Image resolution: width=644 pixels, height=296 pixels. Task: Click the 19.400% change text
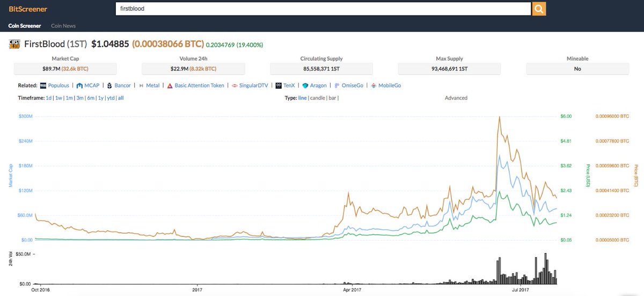click(250, 45)
